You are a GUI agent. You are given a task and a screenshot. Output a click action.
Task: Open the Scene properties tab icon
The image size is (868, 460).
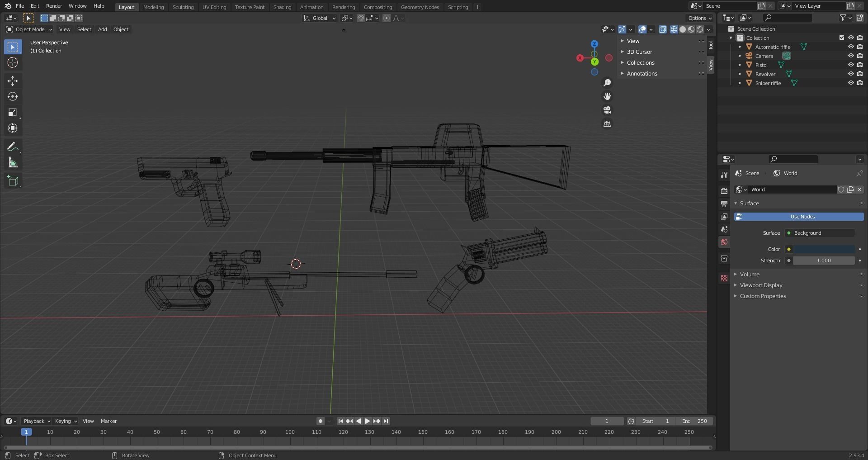pyautogui.click(x=724, y=229)
